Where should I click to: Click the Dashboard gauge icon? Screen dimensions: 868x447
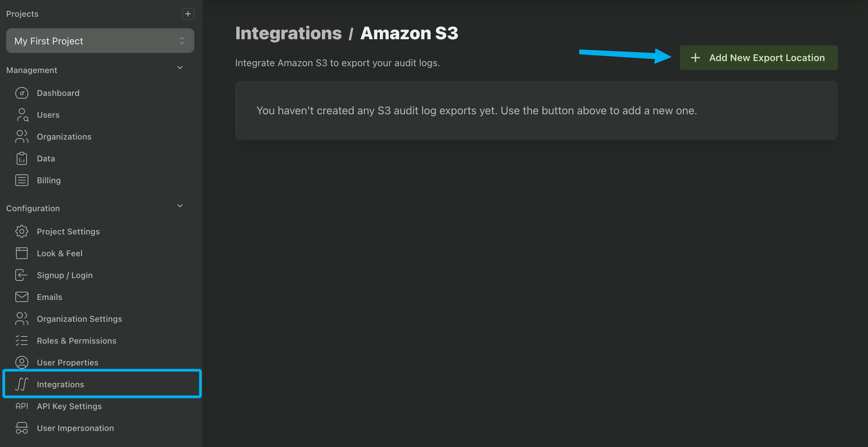click(x=22, y=93)
